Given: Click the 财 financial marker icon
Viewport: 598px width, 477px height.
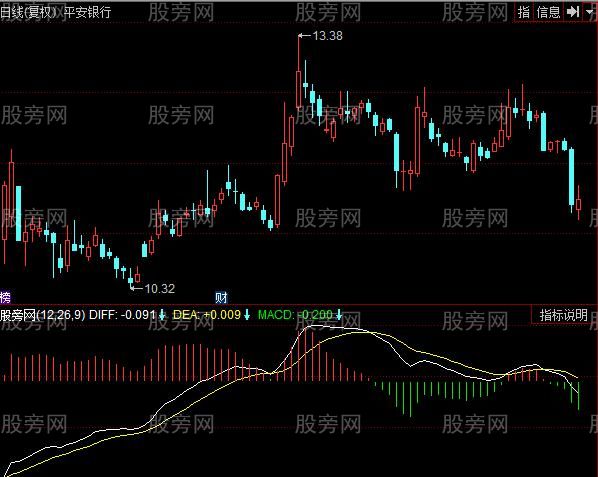Looking at the screenshot, I should 221,297.
